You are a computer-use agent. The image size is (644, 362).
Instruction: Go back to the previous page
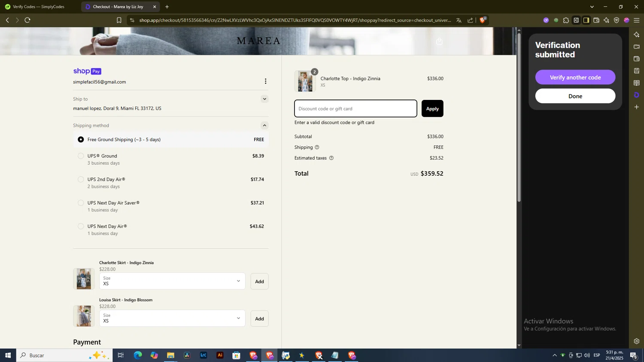[x=7, y=20]
